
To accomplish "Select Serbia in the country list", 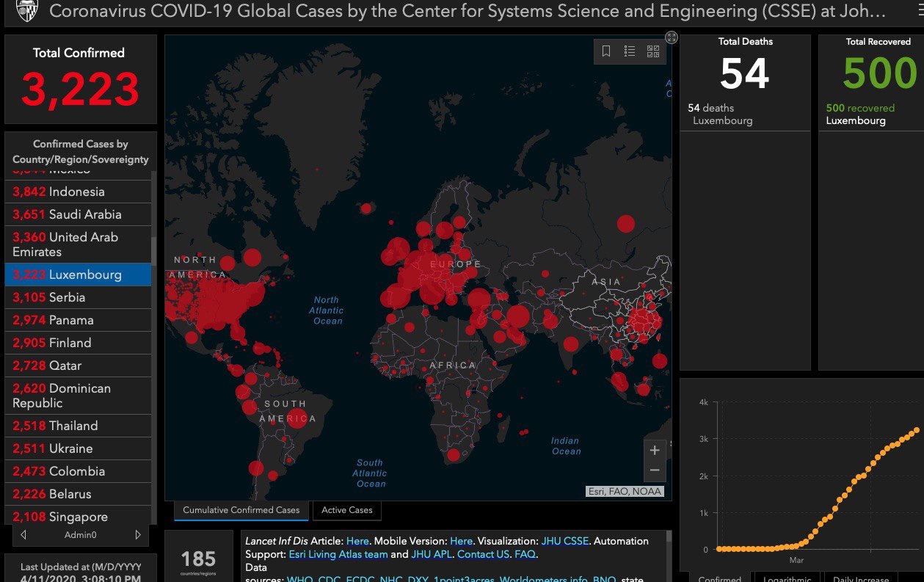I will point(78,297).
